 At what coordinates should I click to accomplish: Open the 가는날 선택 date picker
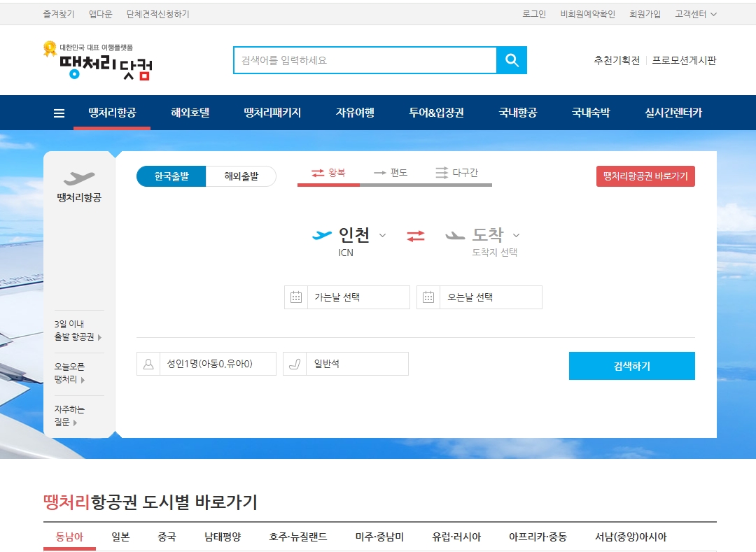(347, 297)
